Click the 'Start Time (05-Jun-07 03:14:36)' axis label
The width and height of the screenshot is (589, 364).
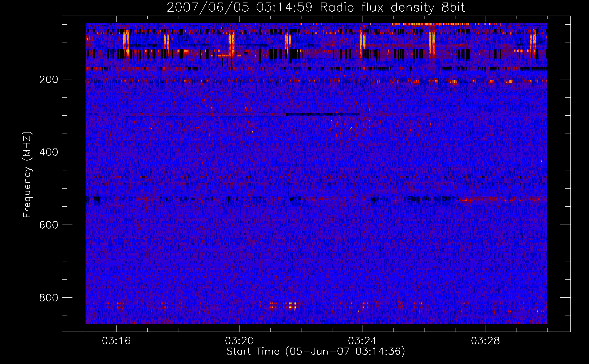pos(316,352)
